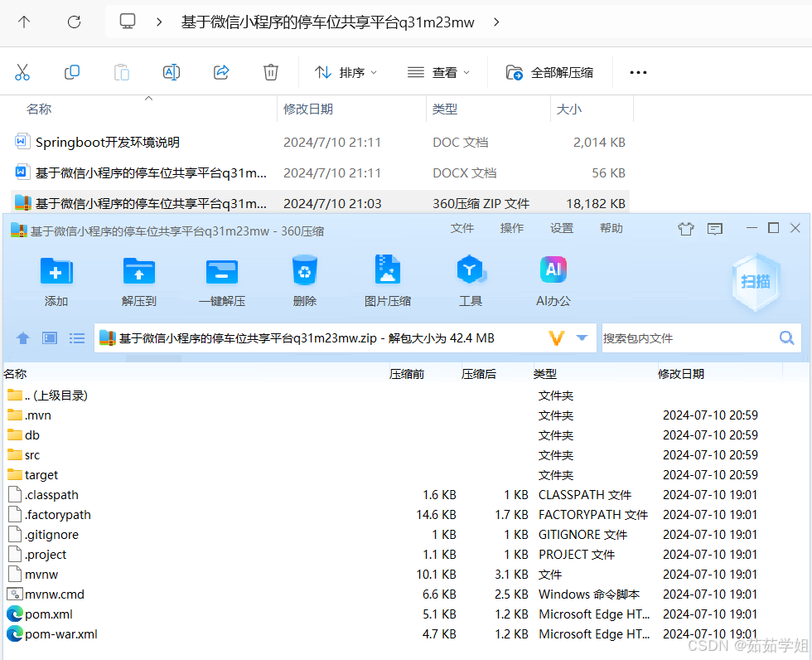Click the orange V icon in path bar

(x=556, y=338)
